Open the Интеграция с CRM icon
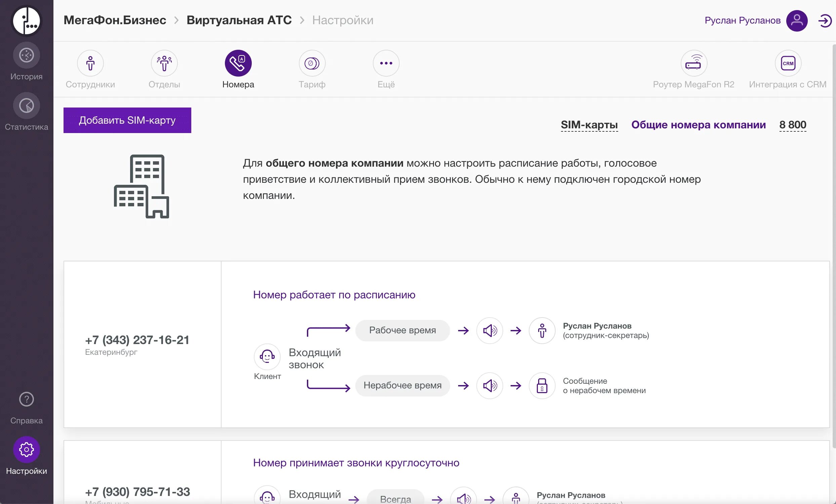This screenshot has height=504, width=836. (x=788, y=63)
